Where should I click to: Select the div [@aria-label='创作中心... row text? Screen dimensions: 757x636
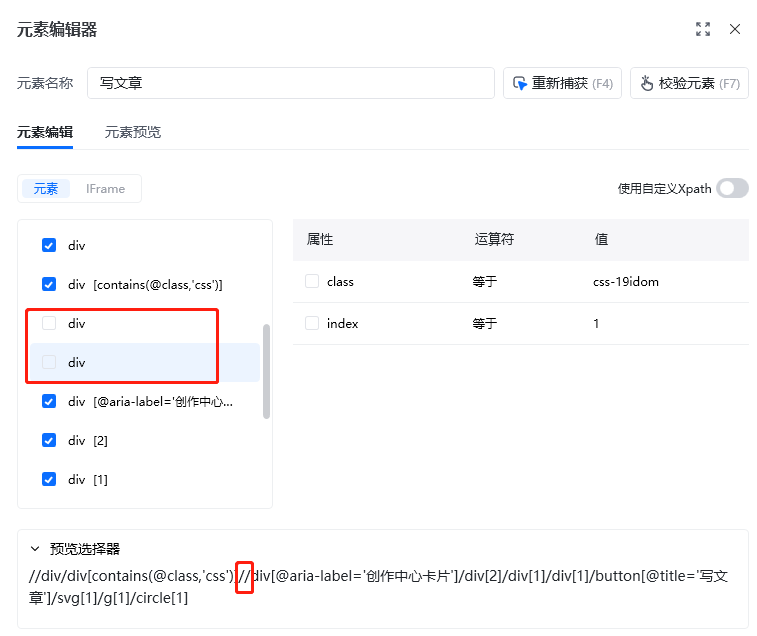click(x=150, y=401)
